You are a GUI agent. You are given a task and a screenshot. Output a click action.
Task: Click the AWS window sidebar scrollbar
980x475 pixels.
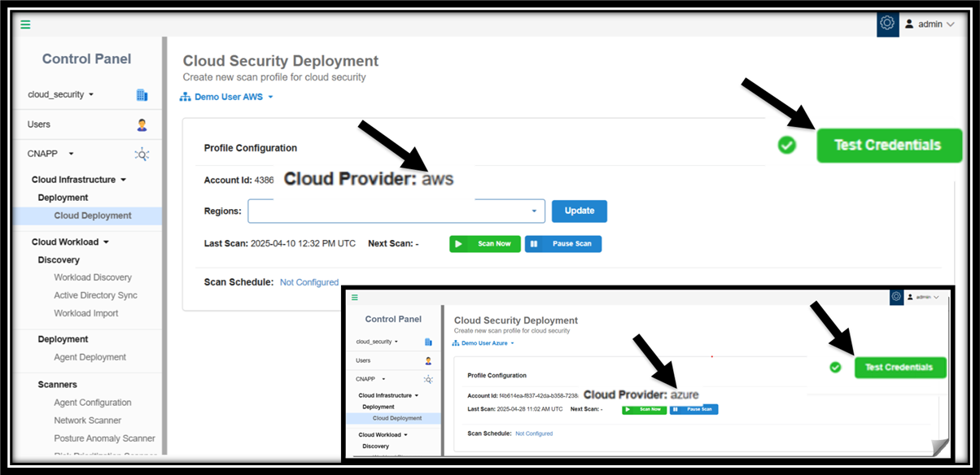click(164, 244)
